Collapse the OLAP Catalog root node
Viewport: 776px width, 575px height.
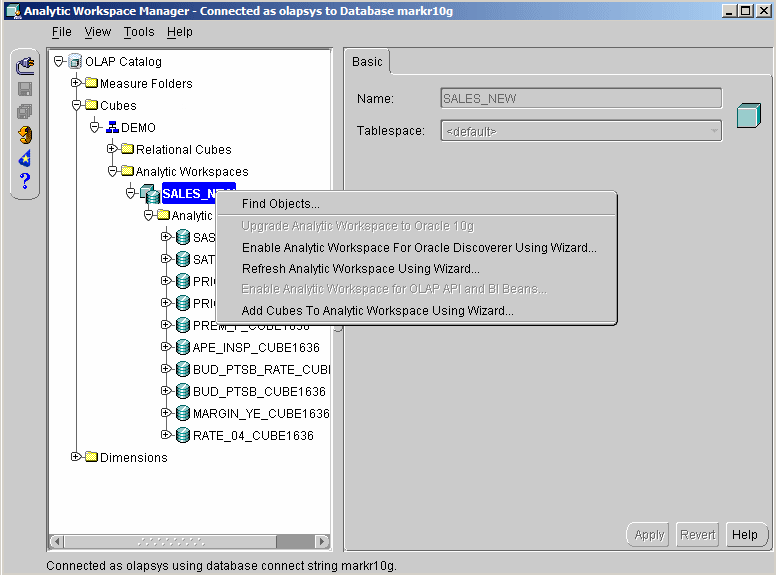coord(59,61)
